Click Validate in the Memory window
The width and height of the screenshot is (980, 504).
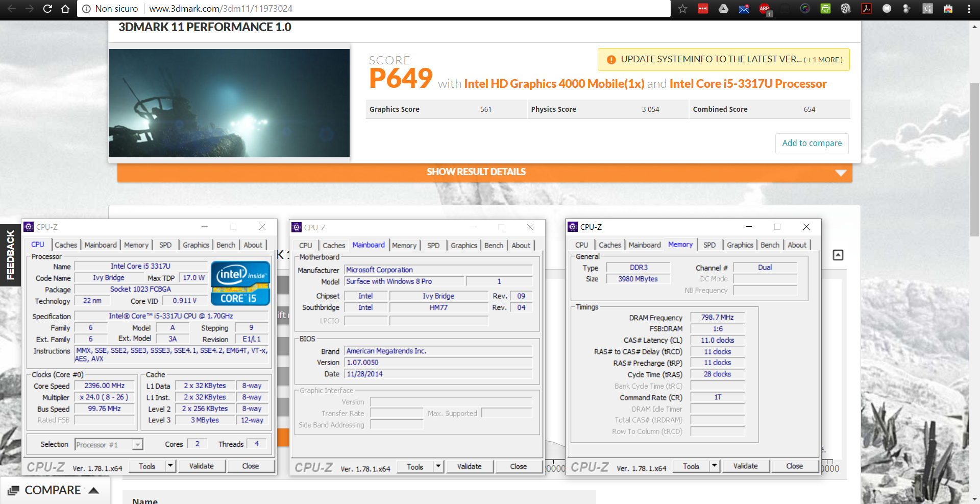coord(746,466)
